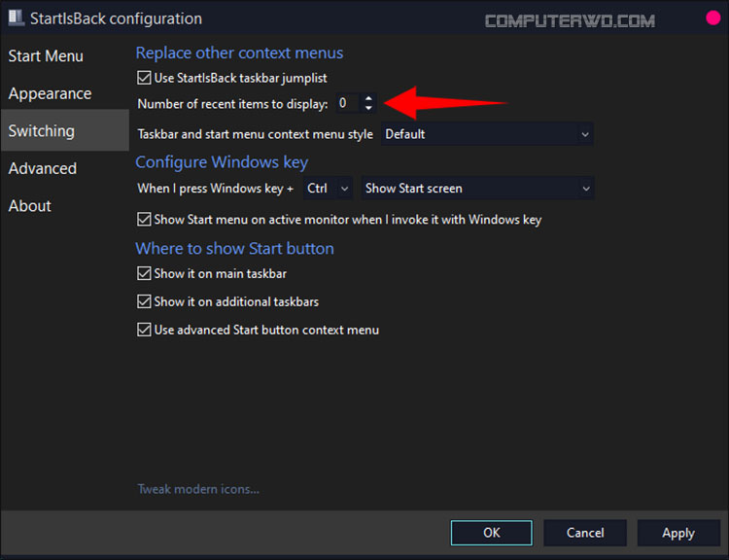
Task: Go to the Advanced tab
Action: [43, 168]
